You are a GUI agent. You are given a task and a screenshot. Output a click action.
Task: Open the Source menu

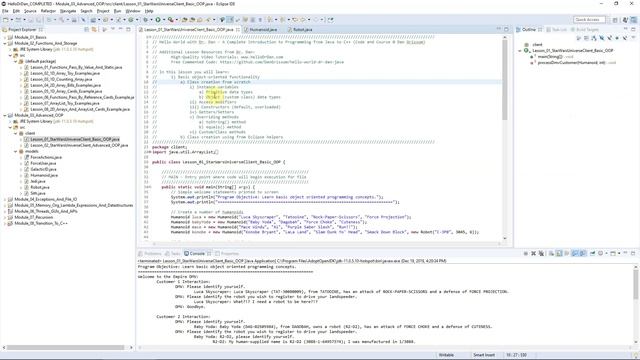tap(30, 11)
